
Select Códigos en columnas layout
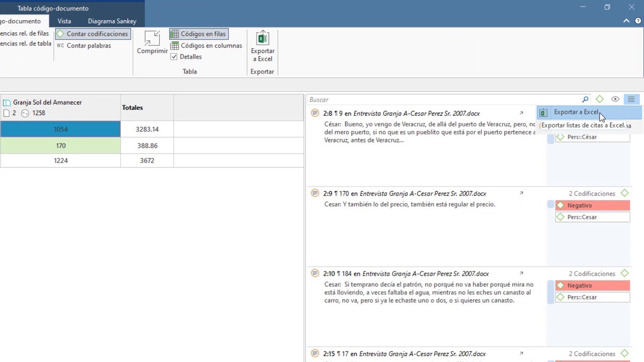[x=206, y=45]
